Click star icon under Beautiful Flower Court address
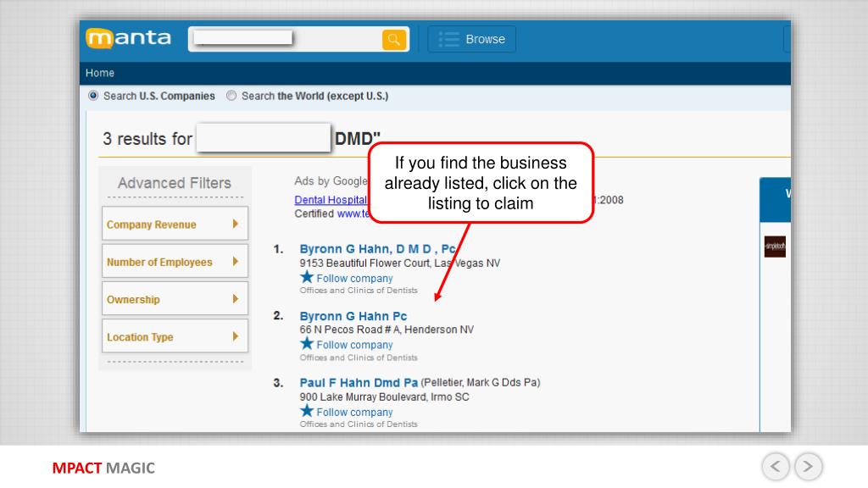Viewport: 868px width, 488px height. [x=307, y=277]
